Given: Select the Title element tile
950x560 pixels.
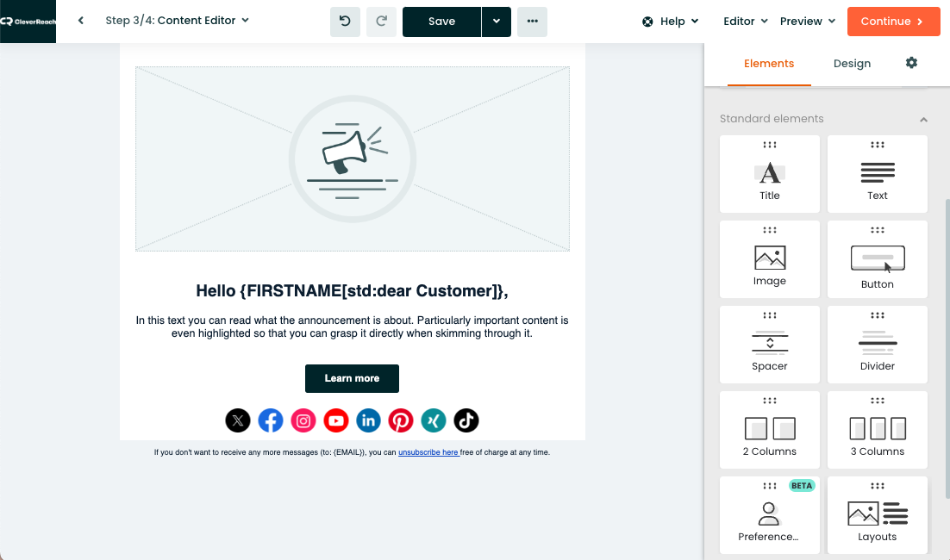Looking at the screenshot, I should (x=769, y=173).
